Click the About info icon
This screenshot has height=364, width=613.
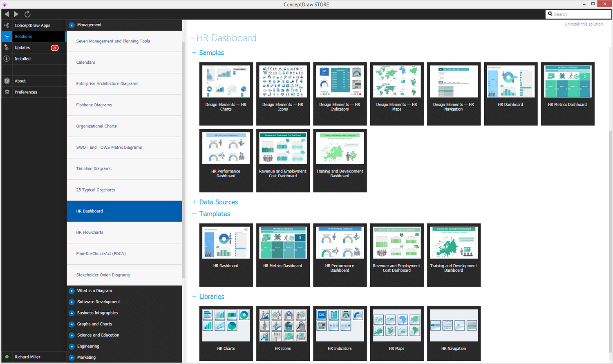(7, 81)
